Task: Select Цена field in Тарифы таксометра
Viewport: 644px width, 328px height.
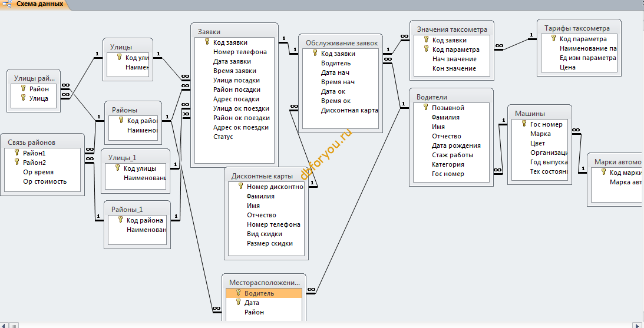Action: (x=579, y=67)
